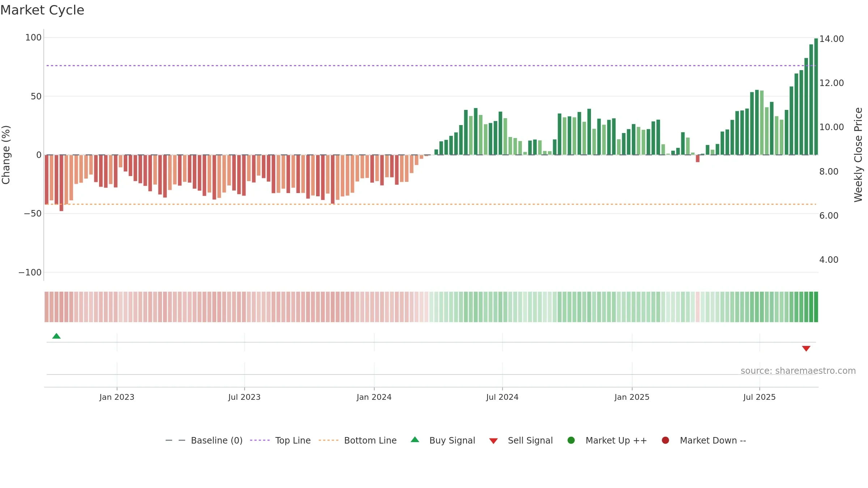The image size is (868, 488).
Task: Click the 100 tick on left axis
Action: [33, 38]
